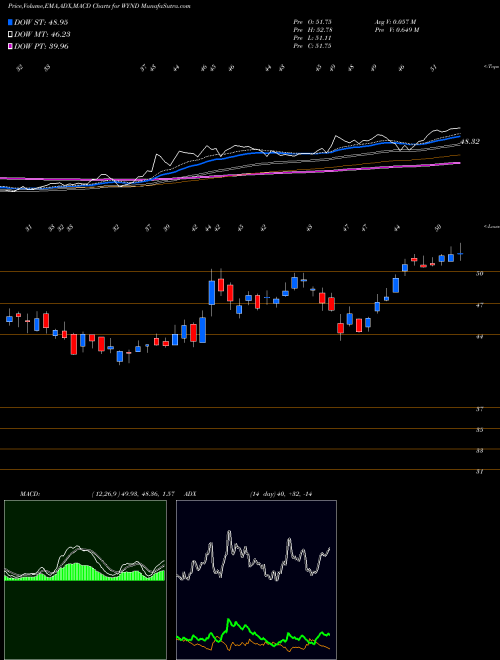This screenshot has height=660, width=500.
Task: Click the 48.32 EMA price label
Action: pyautogui.click(x=470, y=142)
